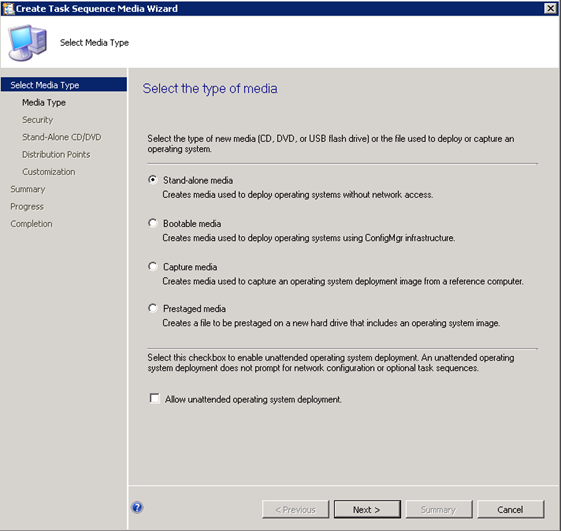Enable Allow unattended operating system deployment
The height and width of the screenshot is (531, 561).
tap(155, 398)
